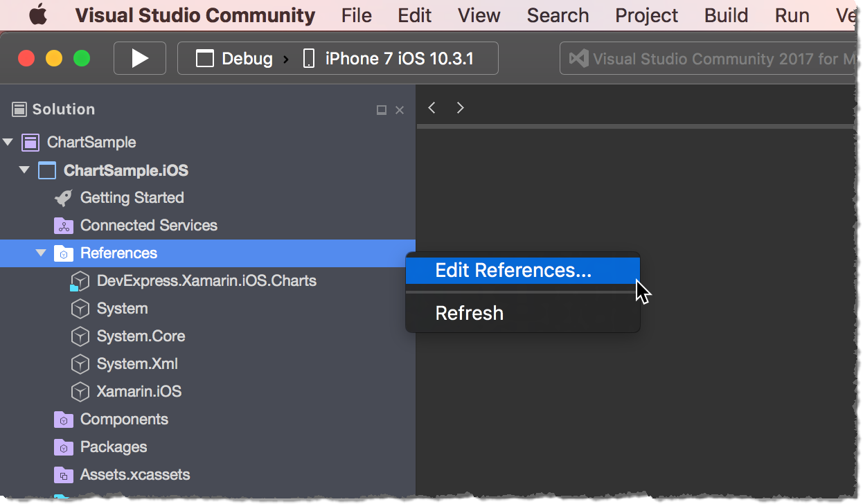Click the navigate back arrow
Image resolution: width=863 pixels, height=504 pixels.
(431, 107)
